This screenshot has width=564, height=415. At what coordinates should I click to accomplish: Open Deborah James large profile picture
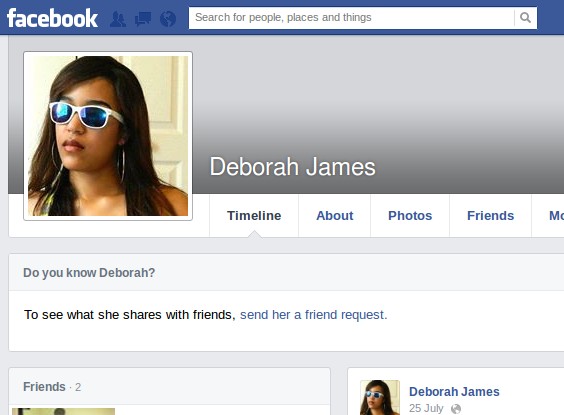point(108,136)
